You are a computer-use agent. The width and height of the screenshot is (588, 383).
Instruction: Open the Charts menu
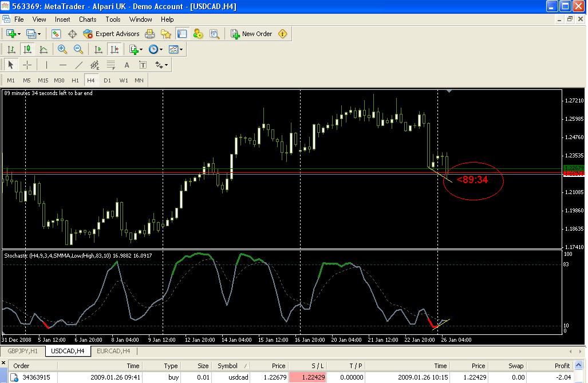(88, 19)
